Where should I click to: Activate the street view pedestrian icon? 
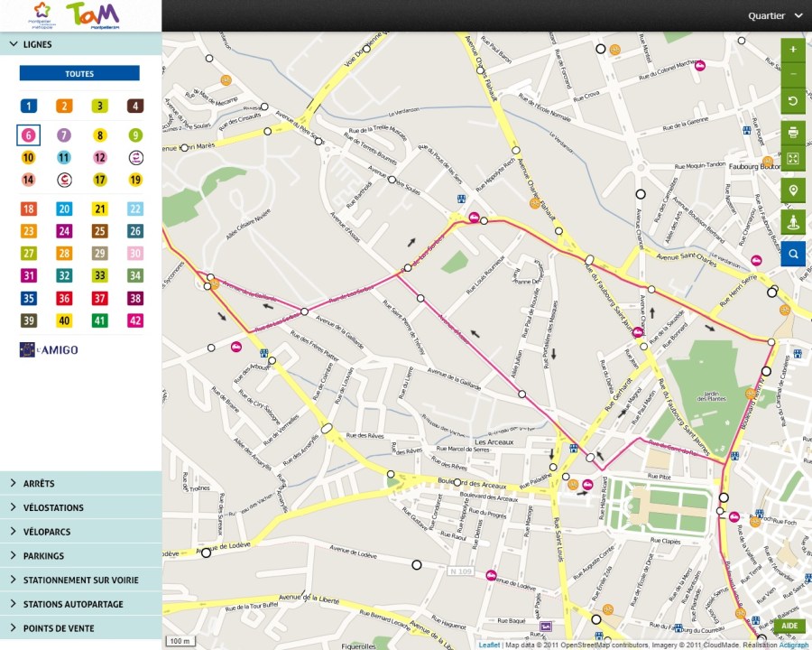(x=793, y=222)
